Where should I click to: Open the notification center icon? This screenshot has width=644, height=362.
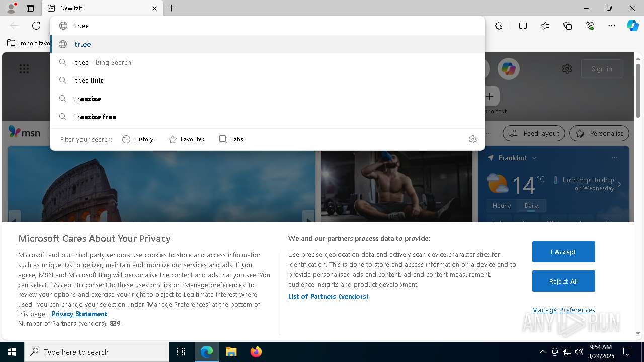click(x=627, y=352)
